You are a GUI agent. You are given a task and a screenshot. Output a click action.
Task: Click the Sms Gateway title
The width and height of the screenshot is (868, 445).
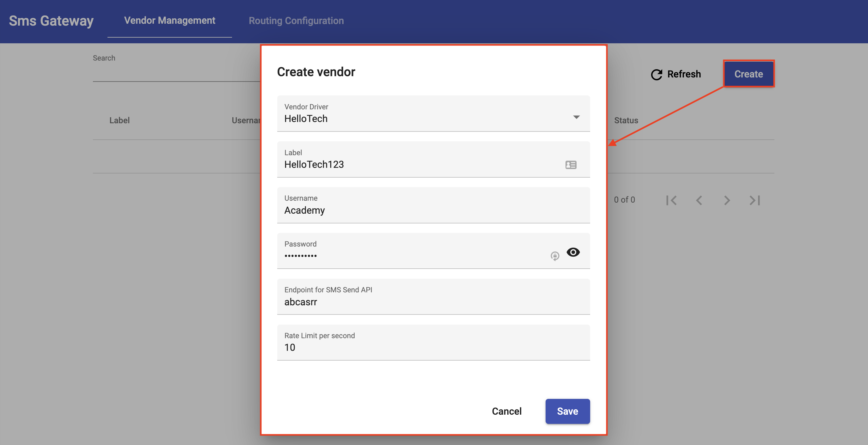[51, 21]
